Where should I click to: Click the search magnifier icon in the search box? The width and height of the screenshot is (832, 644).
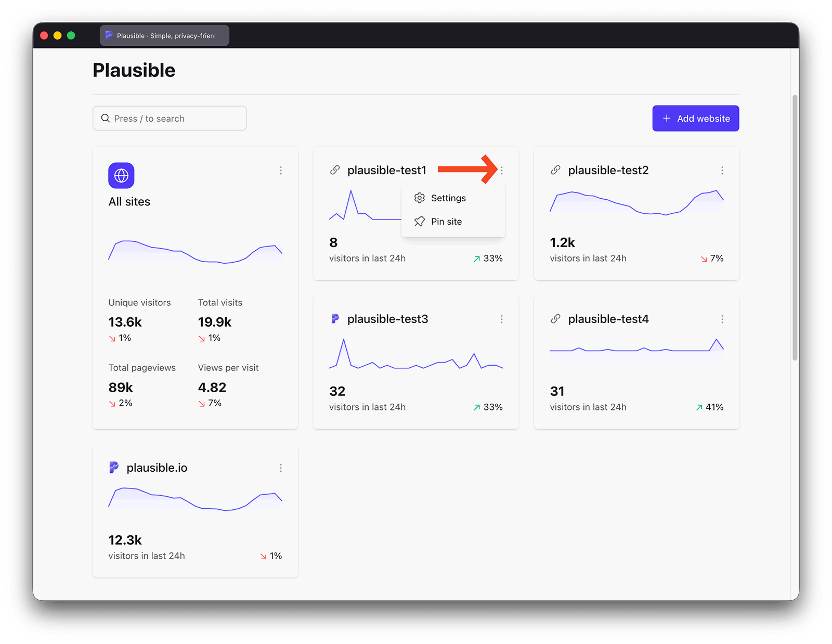[106, 118]
